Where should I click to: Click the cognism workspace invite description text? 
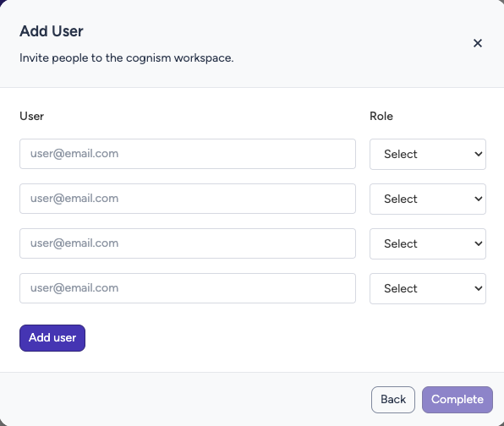pos(127,58)
